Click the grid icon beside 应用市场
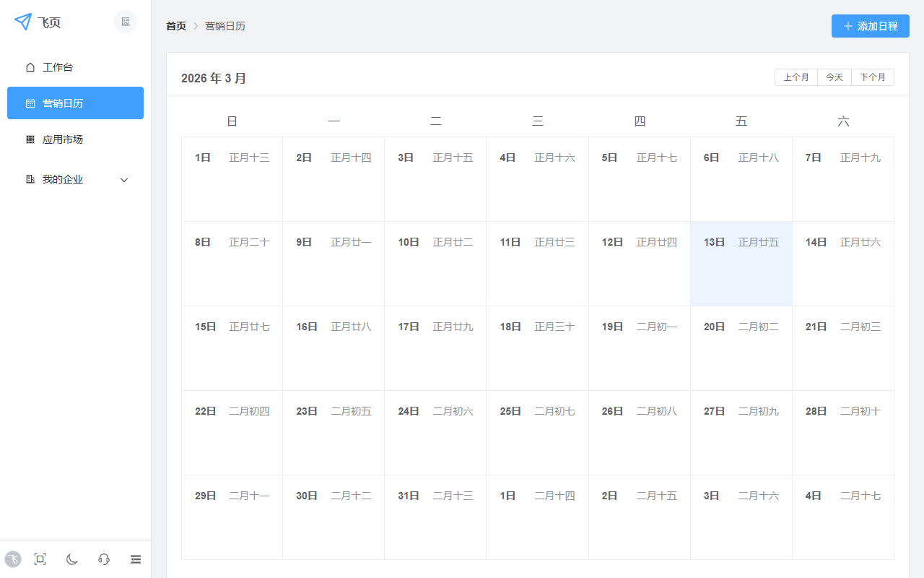This screenshot has height=578, width=924. [x=30, y=139]
